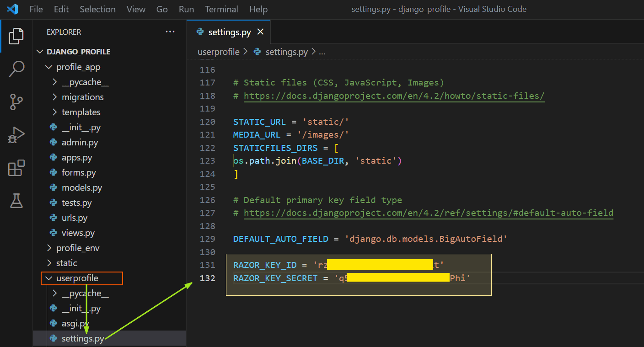Open the Search view in the activity bar
This screenshot has width=644, height=347.
pos(16,69)
